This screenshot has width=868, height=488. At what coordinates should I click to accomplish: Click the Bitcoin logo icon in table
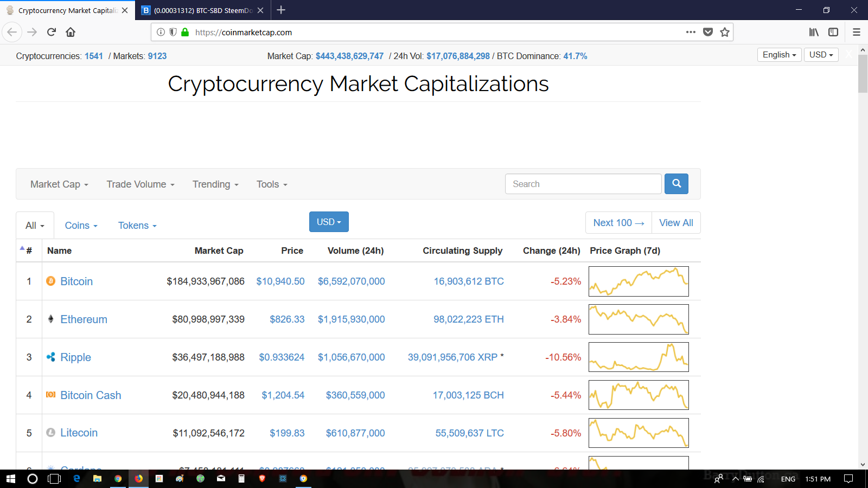[x=50, y=281]
